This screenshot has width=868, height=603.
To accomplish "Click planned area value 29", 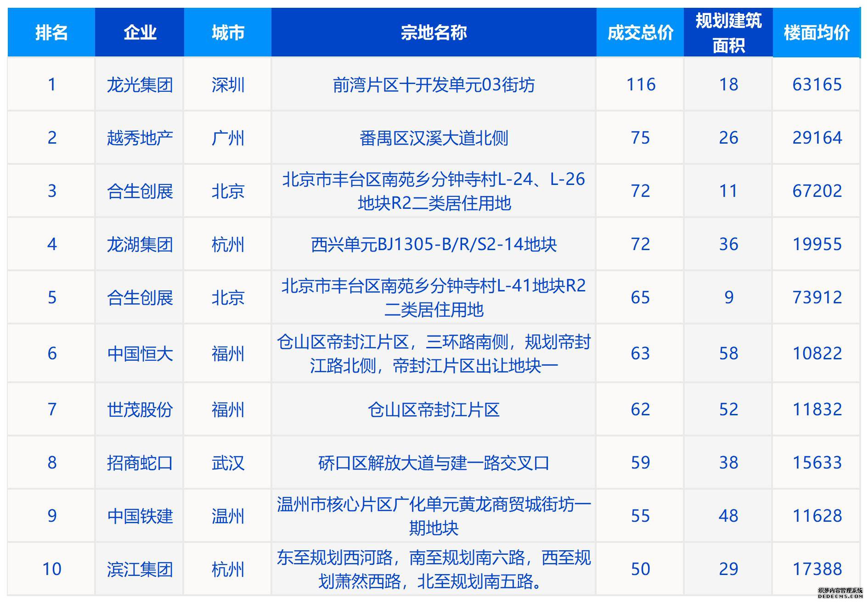I will point(728,569).
